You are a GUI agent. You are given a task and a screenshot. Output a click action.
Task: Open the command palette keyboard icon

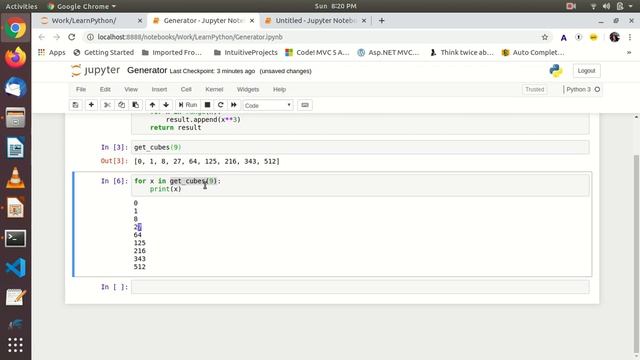305,105
